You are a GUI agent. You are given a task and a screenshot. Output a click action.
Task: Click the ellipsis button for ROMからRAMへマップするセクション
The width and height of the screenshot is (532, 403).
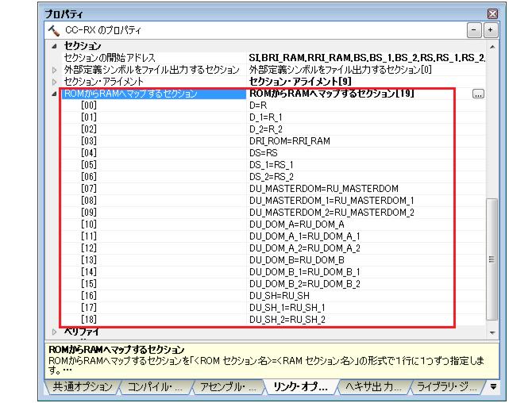477,94
